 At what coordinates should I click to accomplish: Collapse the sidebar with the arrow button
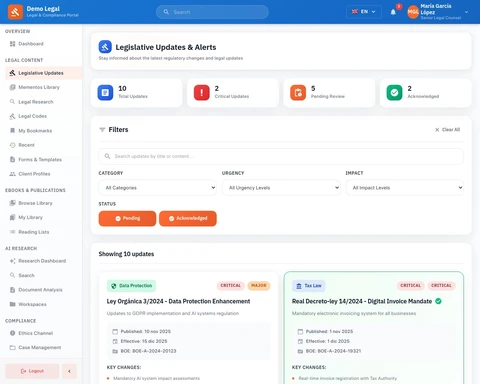click(69, 371)
